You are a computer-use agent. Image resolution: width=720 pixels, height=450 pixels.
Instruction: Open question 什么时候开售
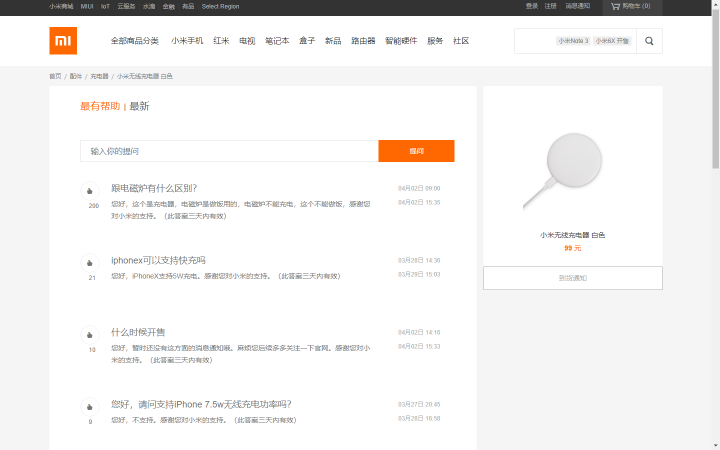tap(138, 332)
